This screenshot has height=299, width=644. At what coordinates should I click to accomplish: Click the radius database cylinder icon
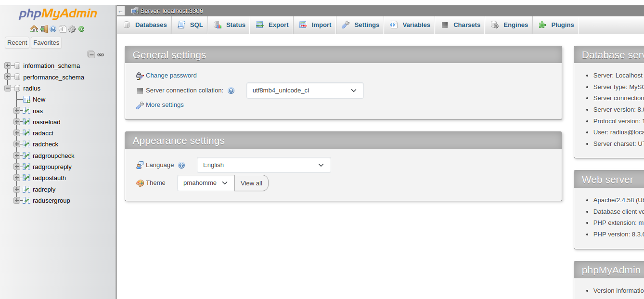tap(17, 88)
